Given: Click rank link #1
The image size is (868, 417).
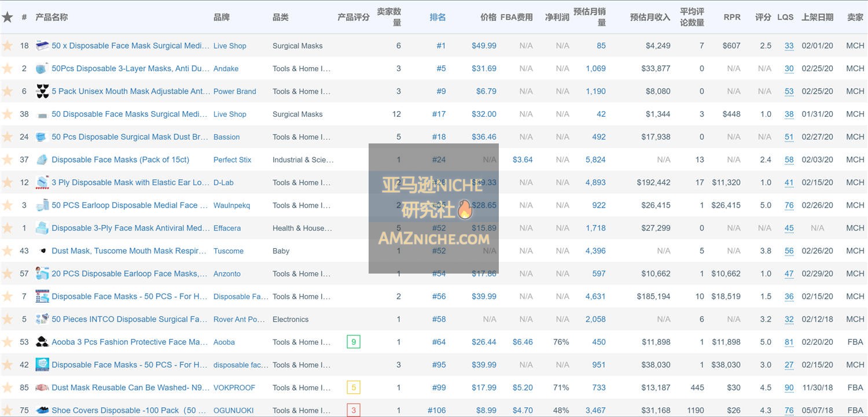Looking at the screenshot, I should pyautogui.click(x=441, y=46).
